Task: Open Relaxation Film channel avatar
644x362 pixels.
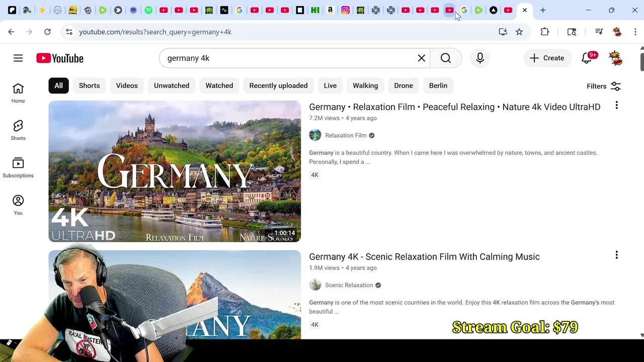Action: coord(315,135)
